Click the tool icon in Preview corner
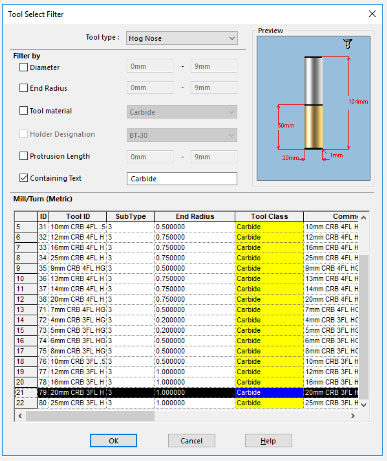 pyautogui.click(x=348, y=44)
